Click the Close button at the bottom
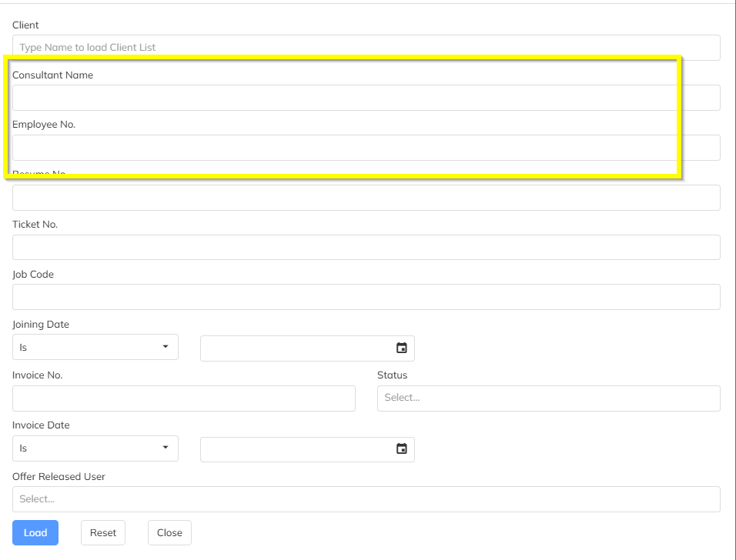The width and height of the screenshot is (736, 560). click(x=169, y=532)
